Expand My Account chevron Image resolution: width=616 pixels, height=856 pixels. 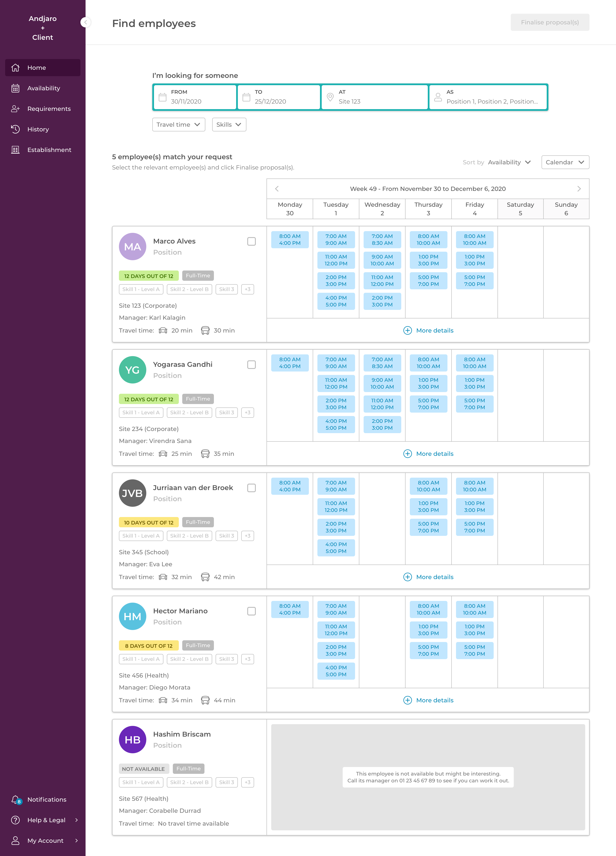[77, 841]
